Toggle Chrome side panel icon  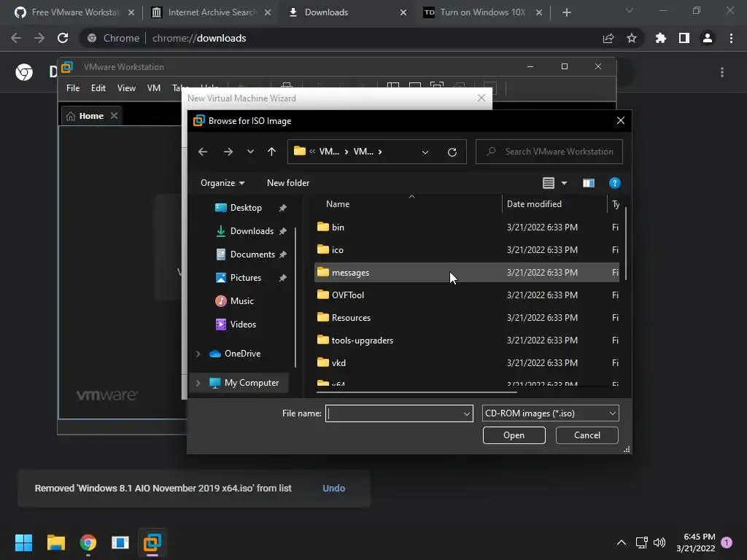(x=684, y=38)
